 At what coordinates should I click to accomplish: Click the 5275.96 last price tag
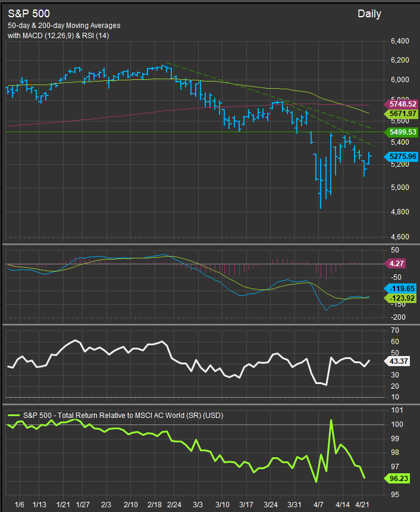401,157
